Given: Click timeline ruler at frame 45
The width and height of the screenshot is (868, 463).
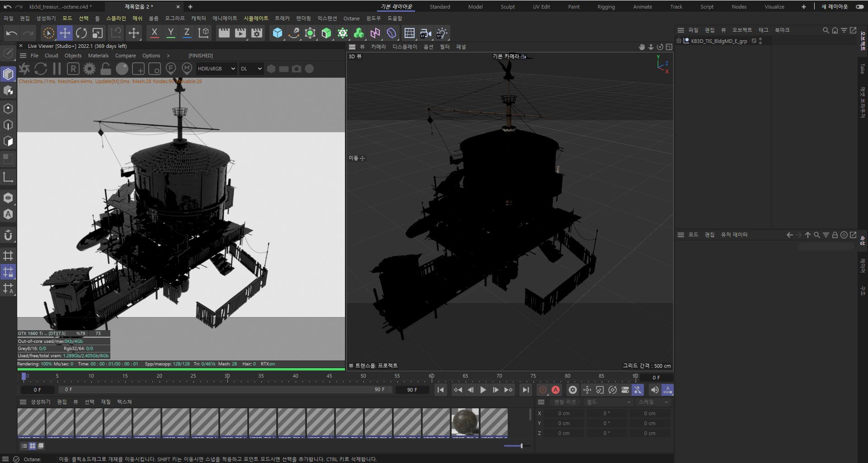Looking at the screenshot, I should 329,377.
